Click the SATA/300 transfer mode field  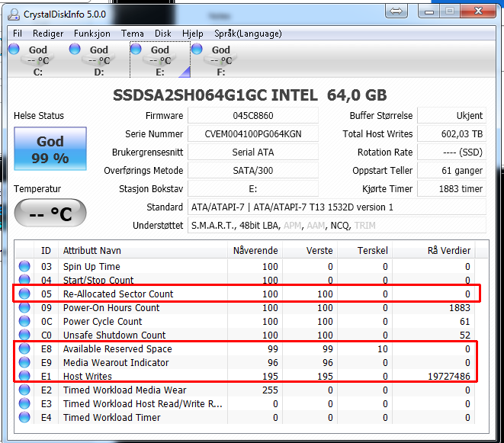[253, 170]
